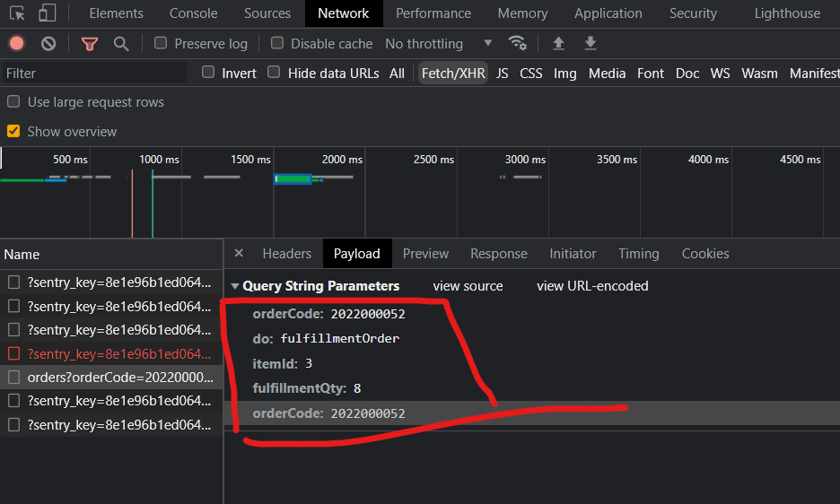Tick the checkbox of the orders?orderCode request
The width and height of the screenshot is (840, 504).
click(x=14, y=377)
